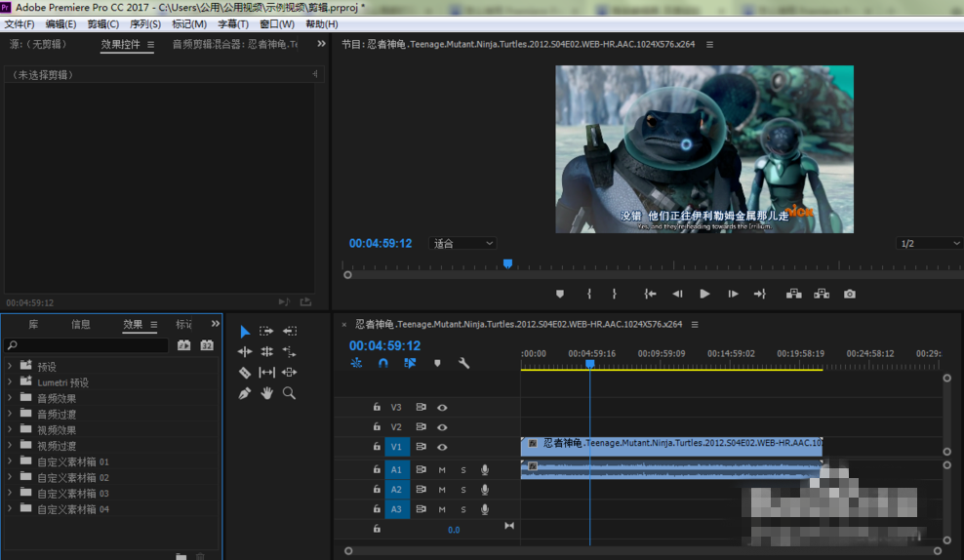Expand the 视频效果 folder

click(10, 430)
